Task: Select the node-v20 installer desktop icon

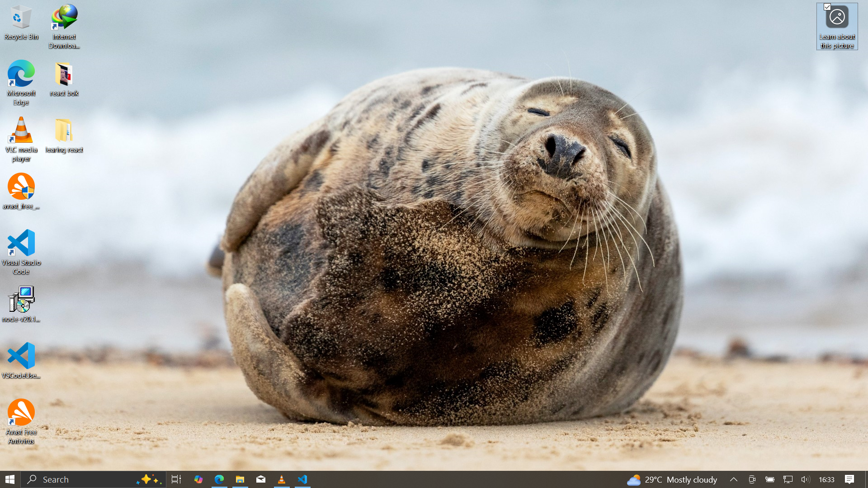Action: [21, 300]
